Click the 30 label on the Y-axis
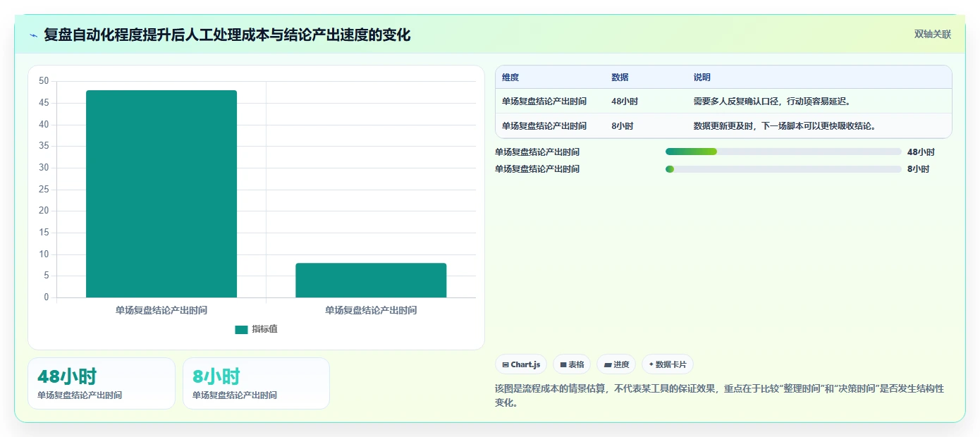The height and width of the screenshot is (437, 980). pyautogui.click(x=44, y=168)
